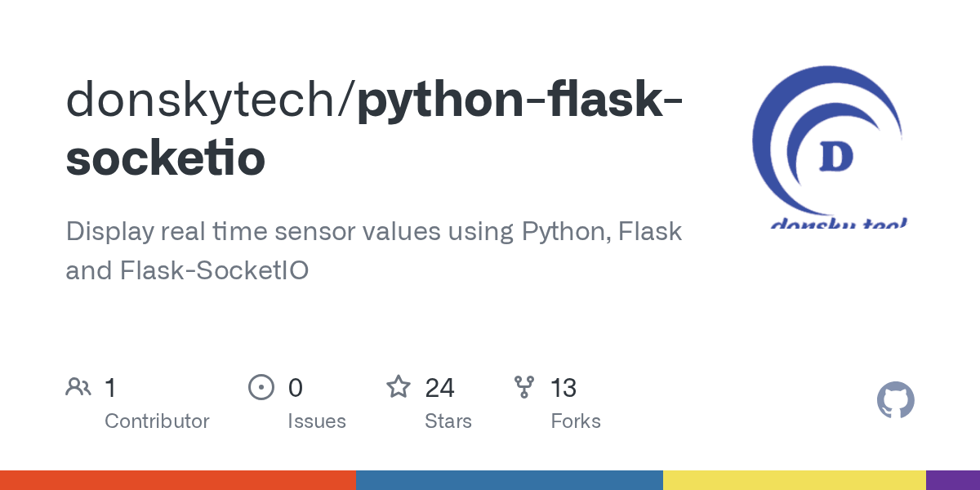
Task: Click the forks branch icon
Action: point(523,387)
